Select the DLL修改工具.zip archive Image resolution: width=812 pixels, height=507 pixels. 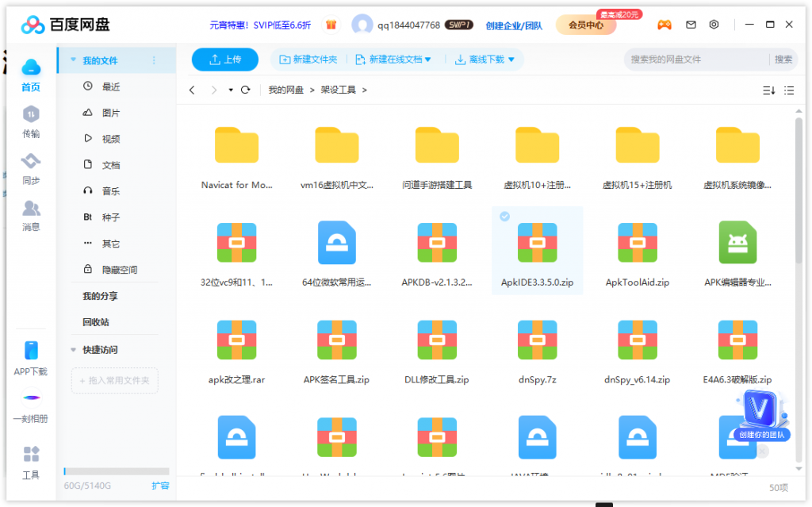[437, 340]
